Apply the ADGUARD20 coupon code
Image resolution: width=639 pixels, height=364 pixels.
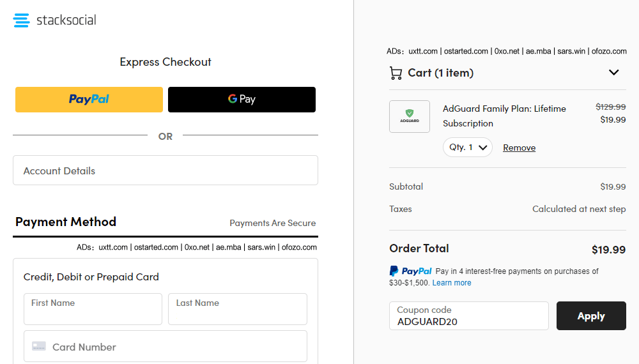point(591,316)
